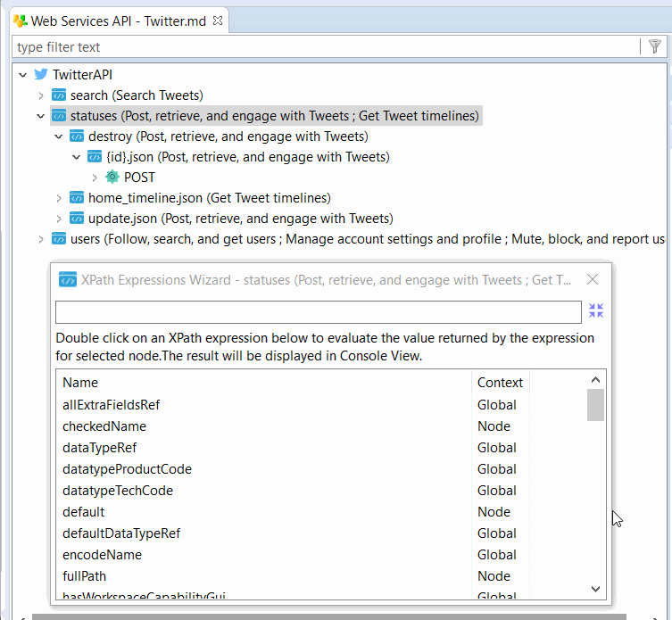
Task: Click the scroll down arrow in XPath list
Action: click(595, 589)
